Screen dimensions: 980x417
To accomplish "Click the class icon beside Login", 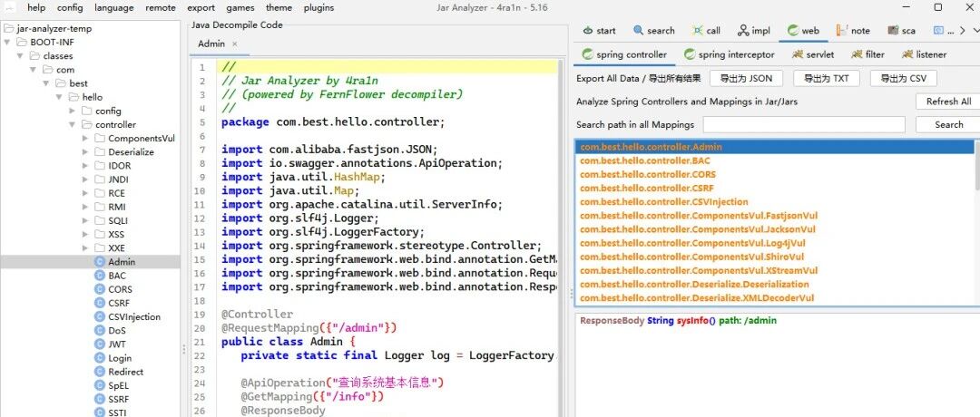I will click(x=100, y=358).
